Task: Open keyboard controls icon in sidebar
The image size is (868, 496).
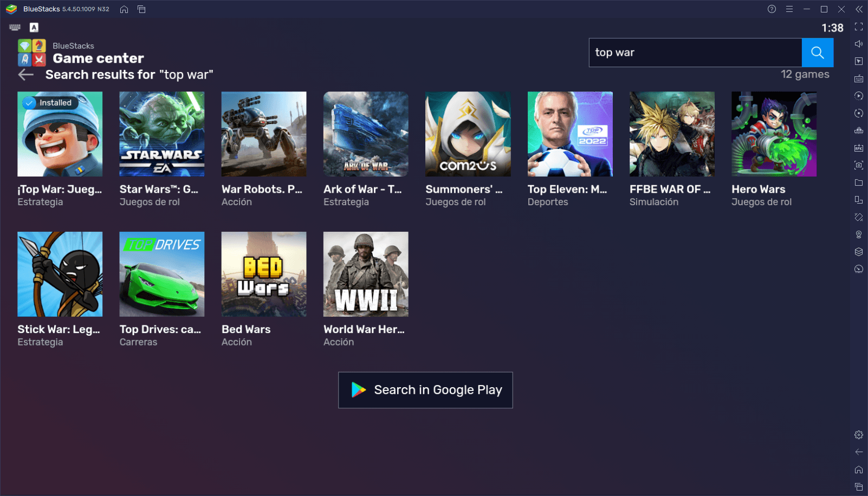Action: point(859,79)
